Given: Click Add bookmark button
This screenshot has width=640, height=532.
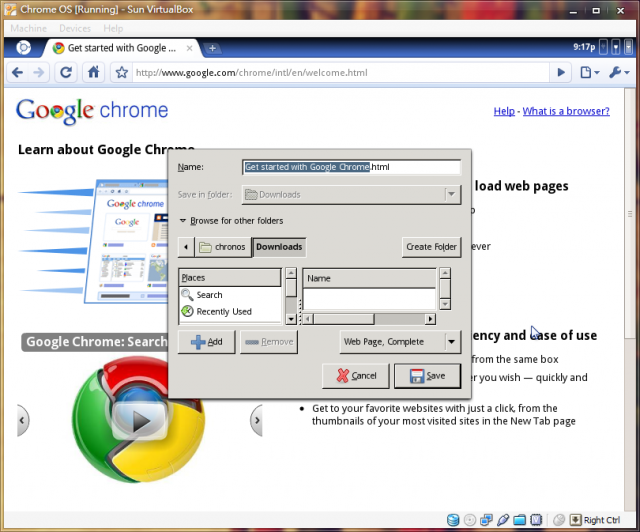Looking at the screenshot, I should (x=207, y=342).
